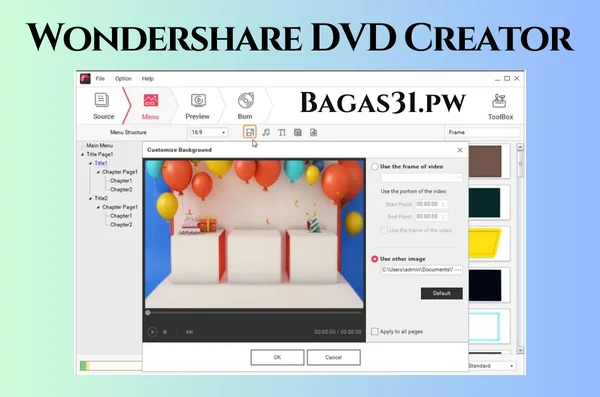This screenshot has height=397, width=600.
Task: Click the frame list scrollbar down arrow
Action: (x=520, y=350)
